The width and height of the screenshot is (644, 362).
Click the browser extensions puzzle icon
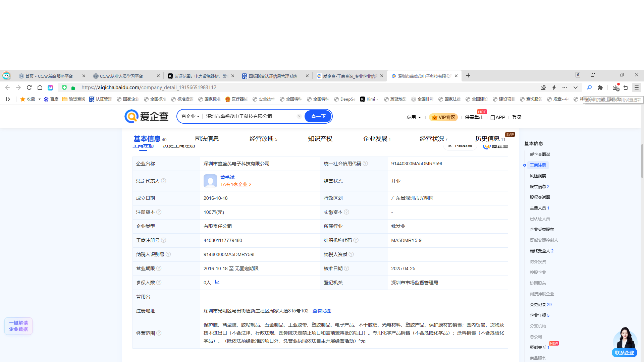click(600, 87)
